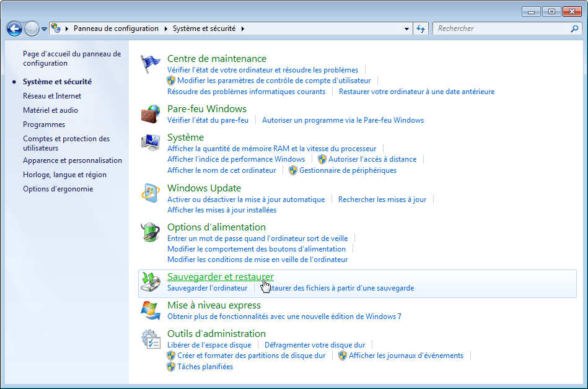Image resolution: width=588 pixels, height=389 pixels.
Task: Open the Windows Update heading
Action: click(204, 188)
